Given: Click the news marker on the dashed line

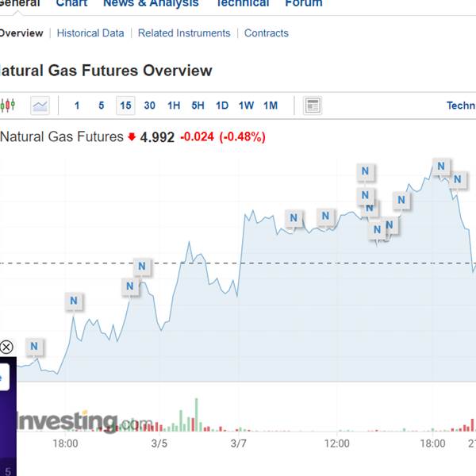Looking at the screenshot, I should click(142, 267).
